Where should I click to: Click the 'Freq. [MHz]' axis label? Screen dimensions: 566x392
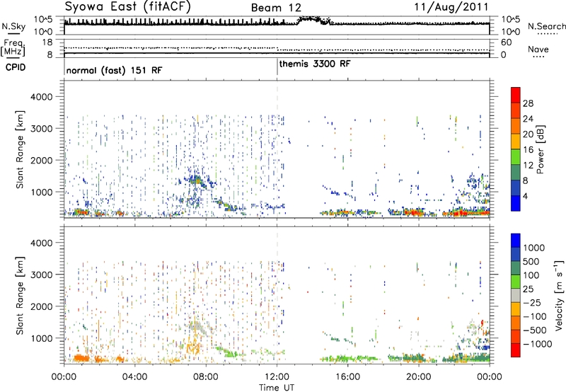click(x=13, y=48)
